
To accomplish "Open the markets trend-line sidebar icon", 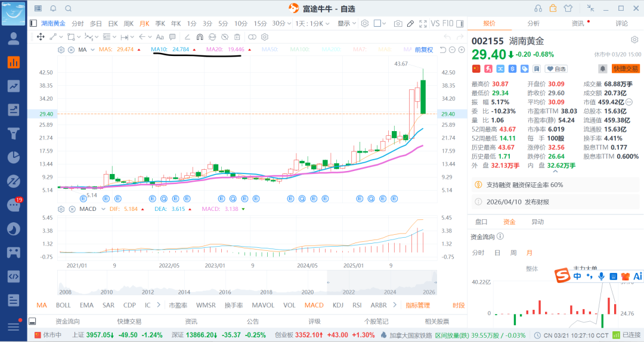I will 14,86.
